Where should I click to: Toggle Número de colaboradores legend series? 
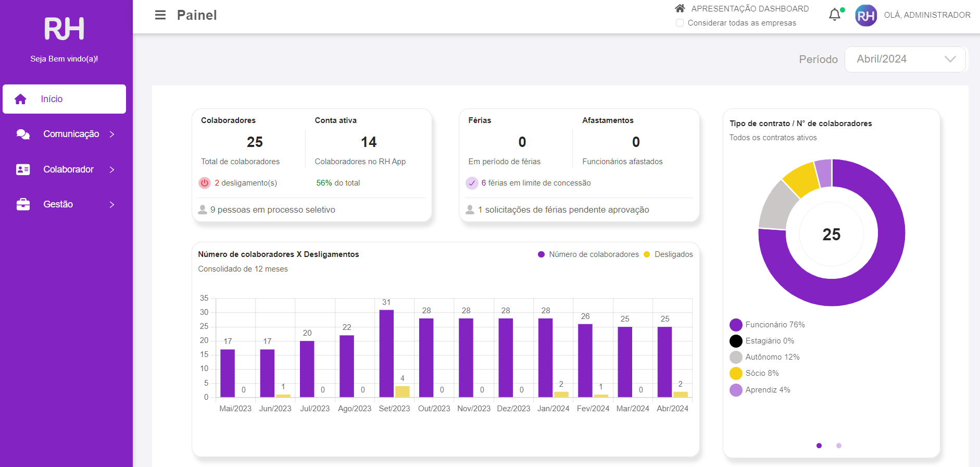588,254
